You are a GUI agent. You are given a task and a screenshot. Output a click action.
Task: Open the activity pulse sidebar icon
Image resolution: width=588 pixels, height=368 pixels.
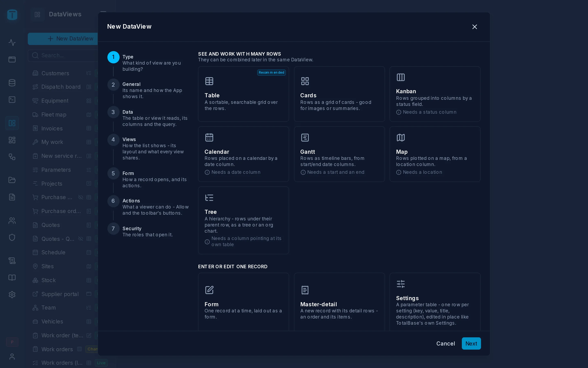tap(12, 43)
